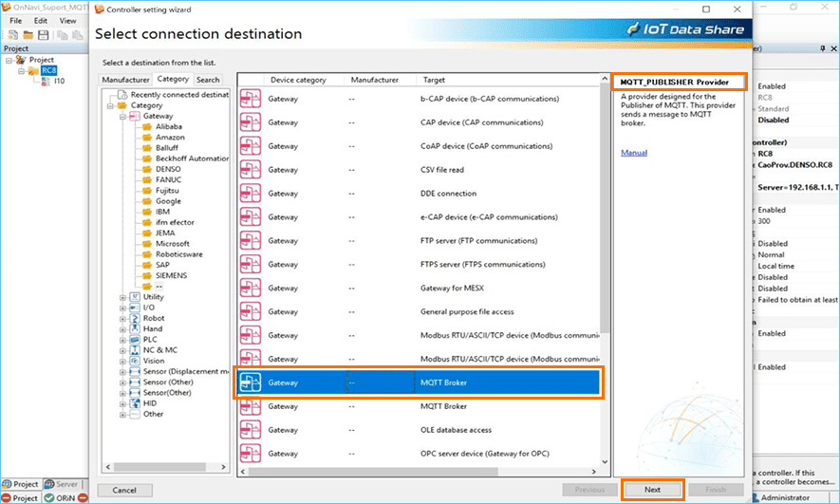840x504 pixels.
Task: Click the Previous button
Action: (x=589, y=490)
